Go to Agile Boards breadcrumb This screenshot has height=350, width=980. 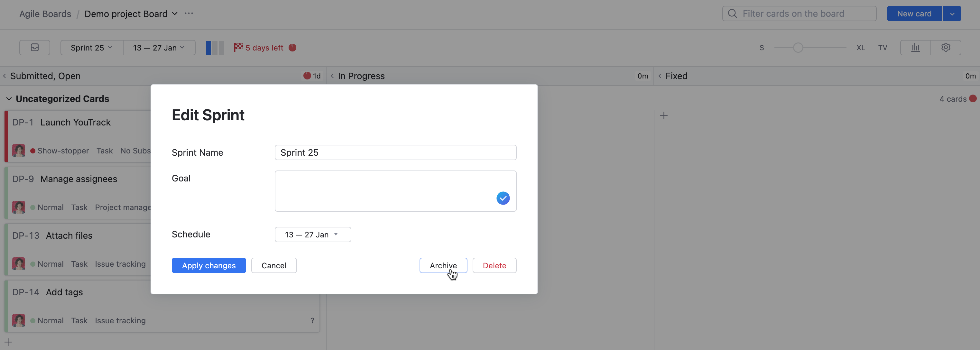(45, 14)
